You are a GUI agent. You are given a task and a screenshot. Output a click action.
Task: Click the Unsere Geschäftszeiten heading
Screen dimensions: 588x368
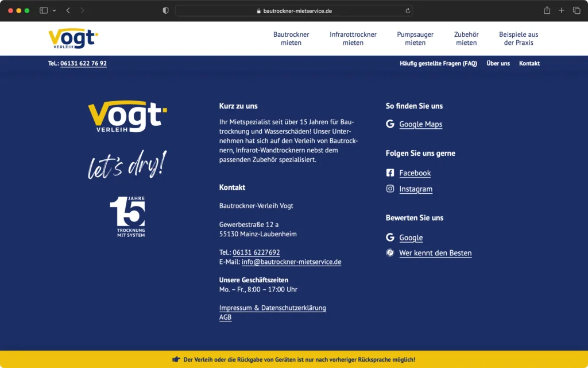click(254, 280)
